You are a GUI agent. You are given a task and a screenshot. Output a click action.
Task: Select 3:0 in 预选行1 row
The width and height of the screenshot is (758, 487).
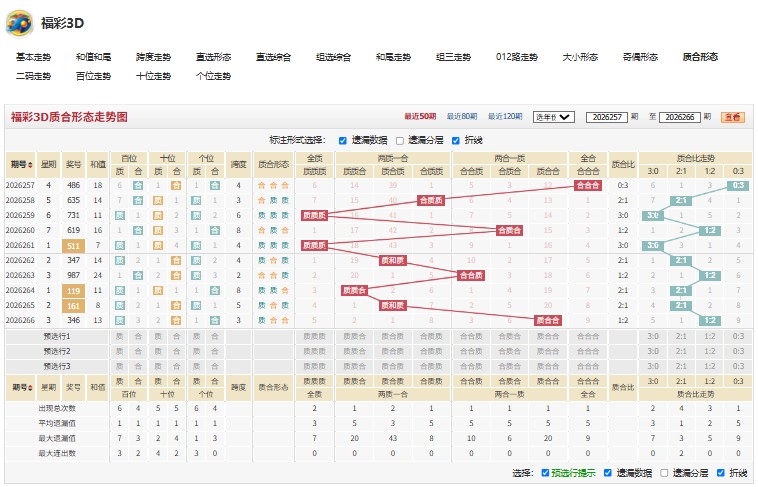pyautogui.click(x=653, y=336)
